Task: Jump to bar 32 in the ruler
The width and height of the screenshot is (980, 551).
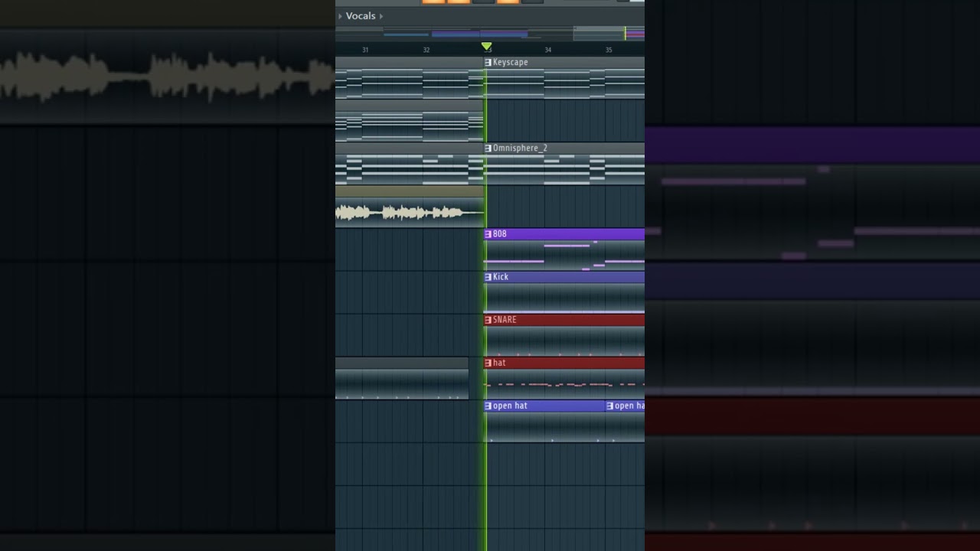Action: point(426,50)
